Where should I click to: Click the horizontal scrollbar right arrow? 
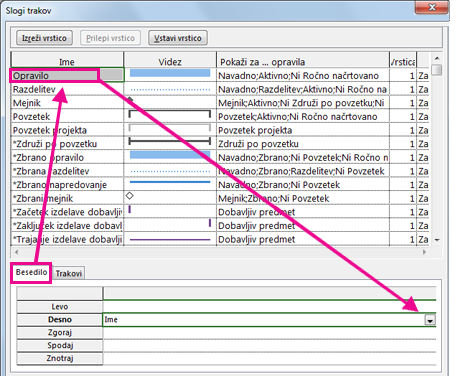424,252
